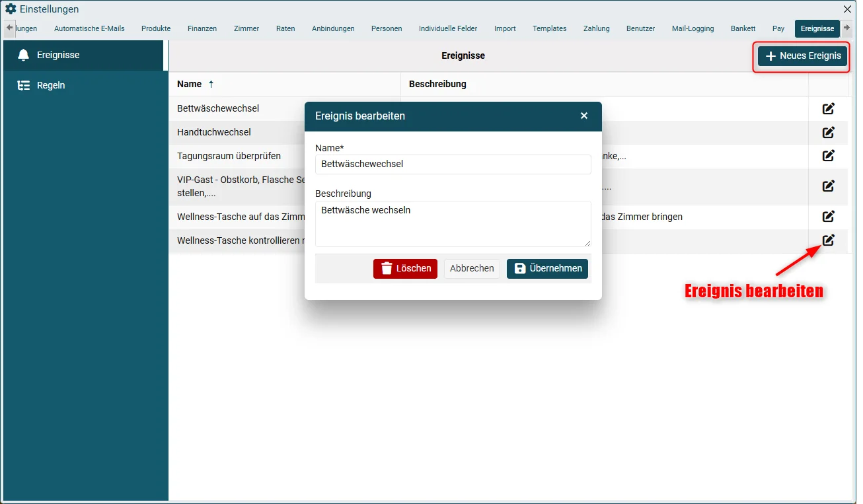Switch to Benutzer tab
This screenshot has height=504, width=863.
tap(640, 28)
